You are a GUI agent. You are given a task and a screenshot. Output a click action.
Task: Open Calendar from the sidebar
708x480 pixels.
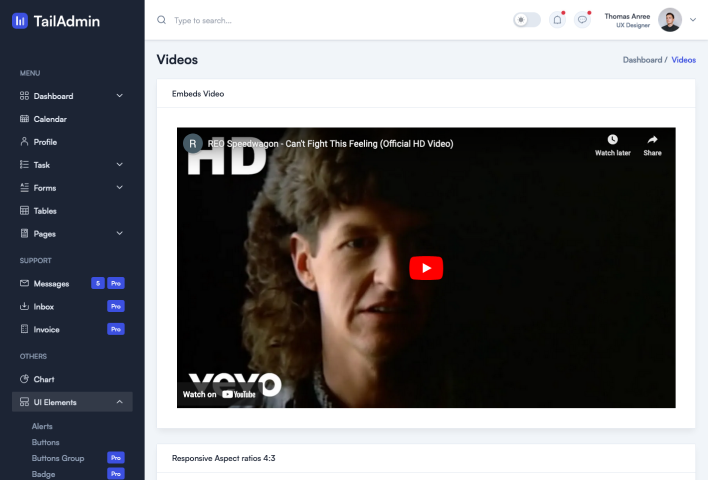[x=50, y=119]
